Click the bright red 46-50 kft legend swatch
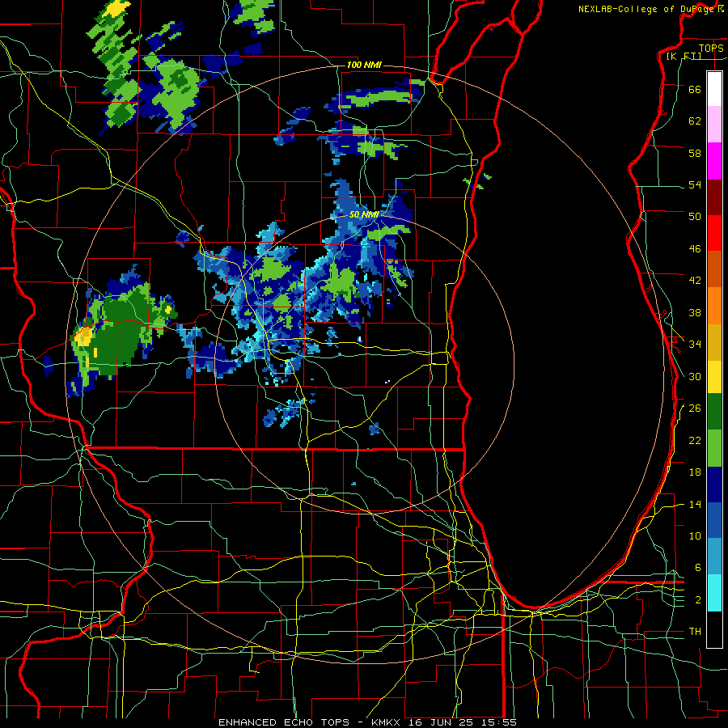The image size is (728, 728). click(x=714, y=233)
